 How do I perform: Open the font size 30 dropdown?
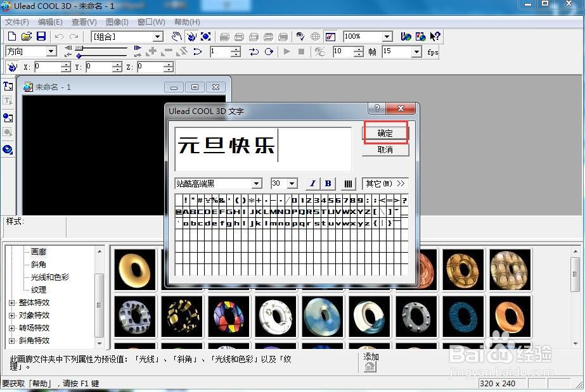293,183
